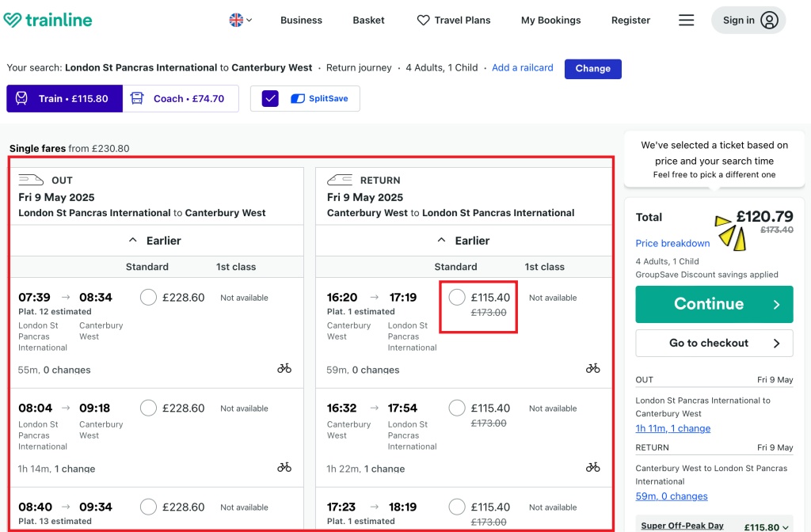Click the bicycle icon for 16:32 return
The image size is (811, 532).
tap(592, 467)
